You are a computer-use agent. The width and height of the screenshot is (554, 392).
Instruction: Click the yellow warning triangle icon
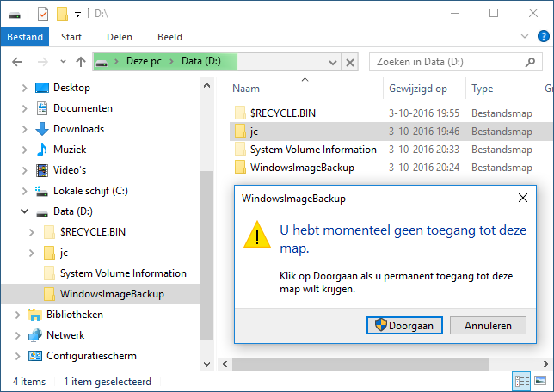tap(257, 235)
